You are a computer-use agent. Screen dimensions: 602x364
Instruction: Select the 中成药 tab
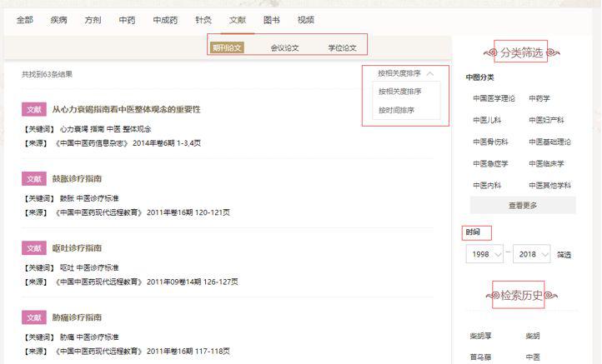(x=165, y=19)
